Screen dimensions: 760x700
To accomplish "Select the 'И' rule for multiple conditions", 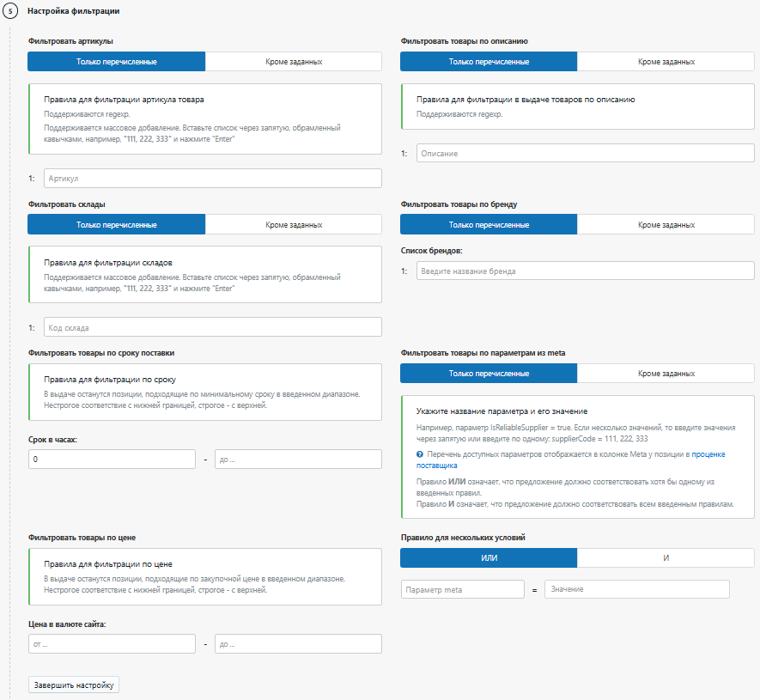I will click(666, 558).
